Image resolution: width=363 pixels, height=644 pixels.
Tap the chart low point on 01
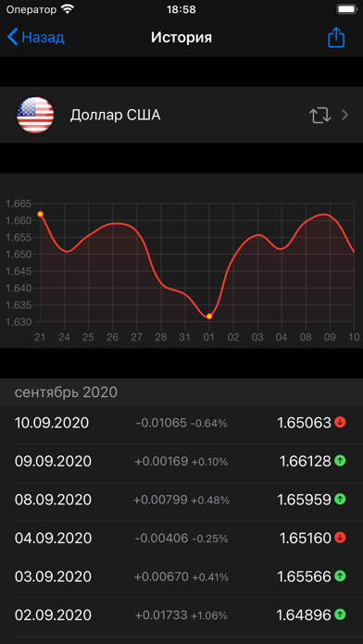pyautogui.click(x=209, y=316)
